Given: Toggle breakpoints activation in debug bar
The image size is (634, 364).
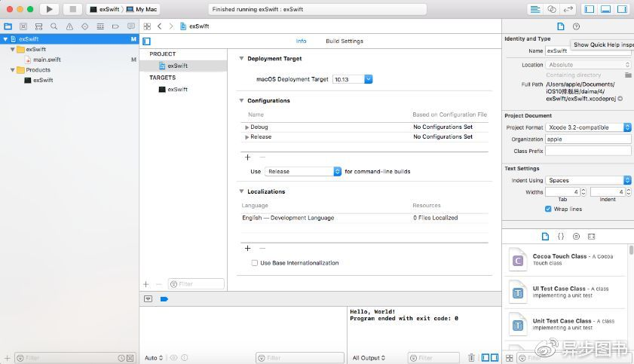Looking at the screenshot, I should (x=164, y=299).
